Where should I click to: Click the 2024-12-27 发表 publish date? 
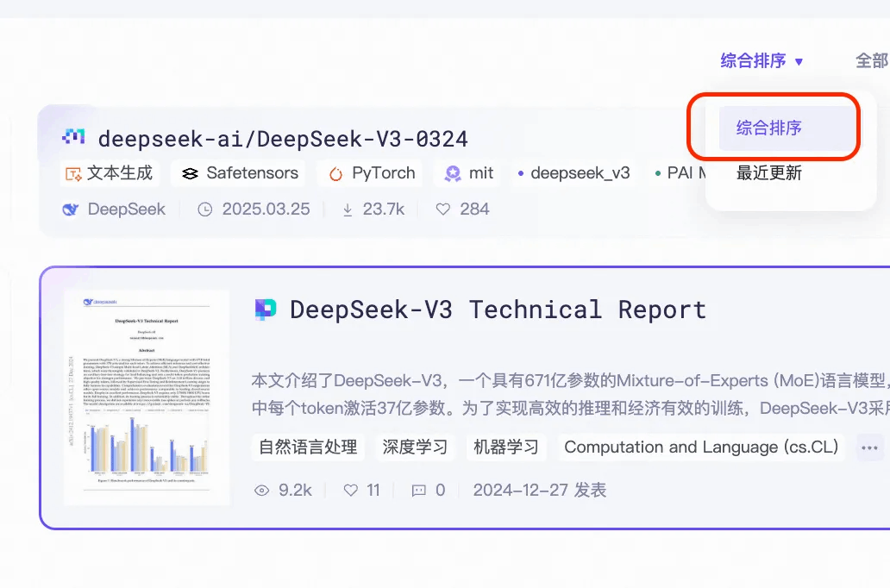(x=540, y=490)
